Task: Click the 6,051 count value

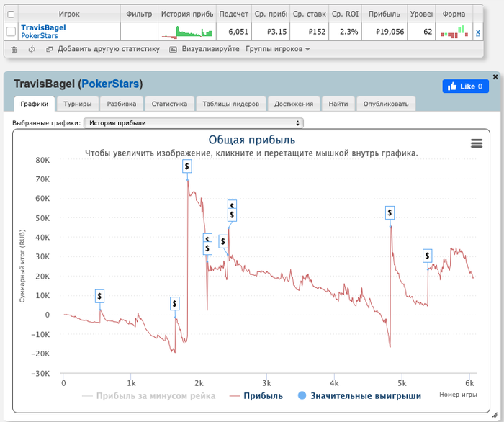Action: (238, 32)
